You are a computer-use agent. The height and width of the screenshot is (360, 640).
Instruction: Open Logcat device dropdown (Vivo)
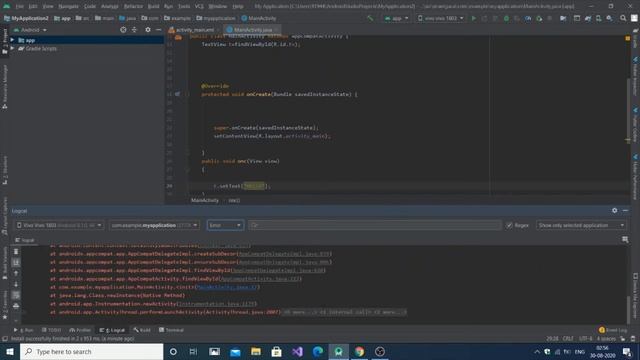[x=60, y=225]
